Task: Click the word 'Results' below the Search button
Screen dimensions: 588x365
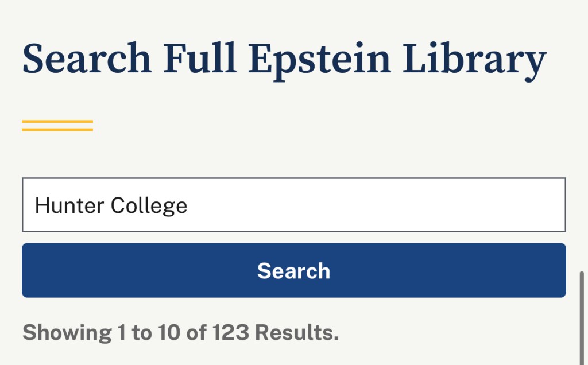Action: tap(296, 332)
